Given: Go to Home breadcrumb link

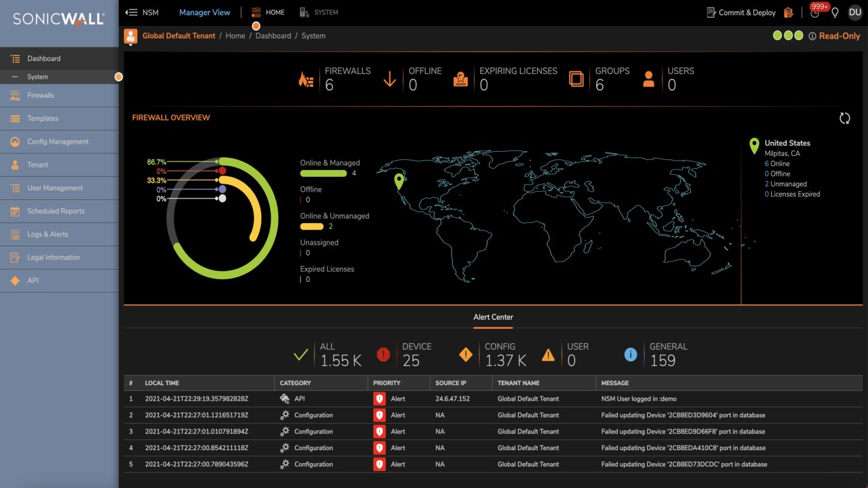Looking at the screenshot, I should pos(235,36).
